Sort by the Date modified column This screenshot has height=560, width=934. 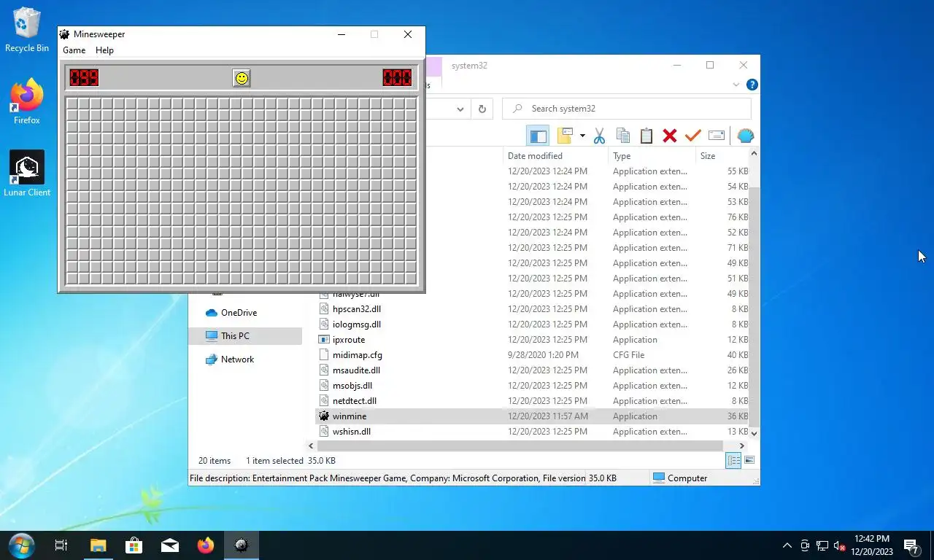556,155
